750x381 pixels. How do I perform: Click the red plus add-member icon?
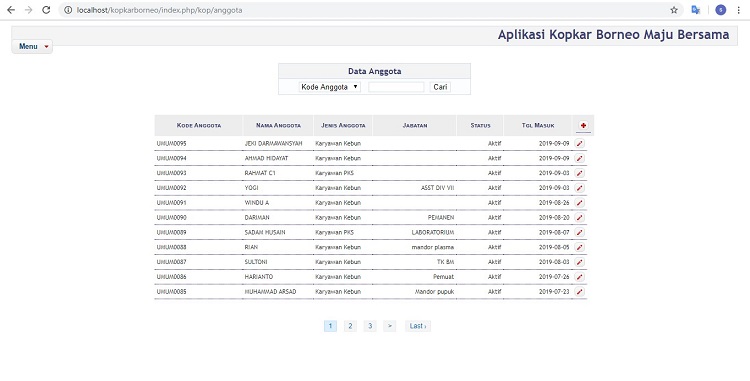point(583,125)
